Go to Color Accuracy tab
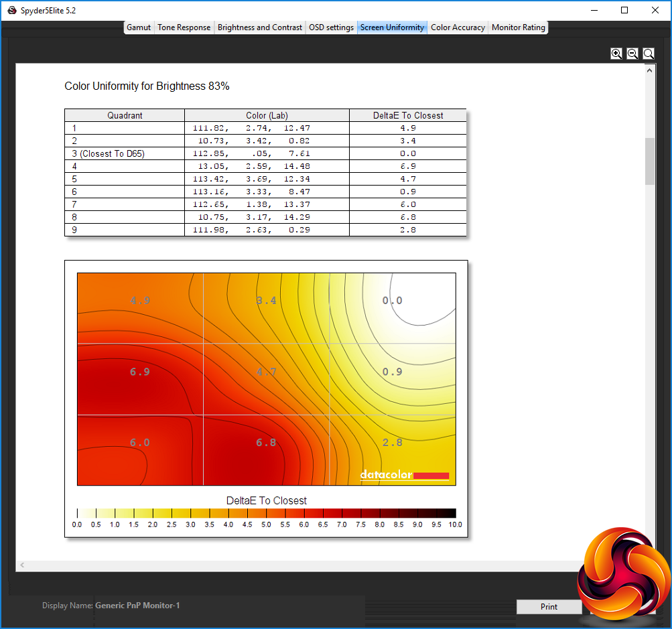The height and width of the screenshot is (629, 672). click(458, 27)
